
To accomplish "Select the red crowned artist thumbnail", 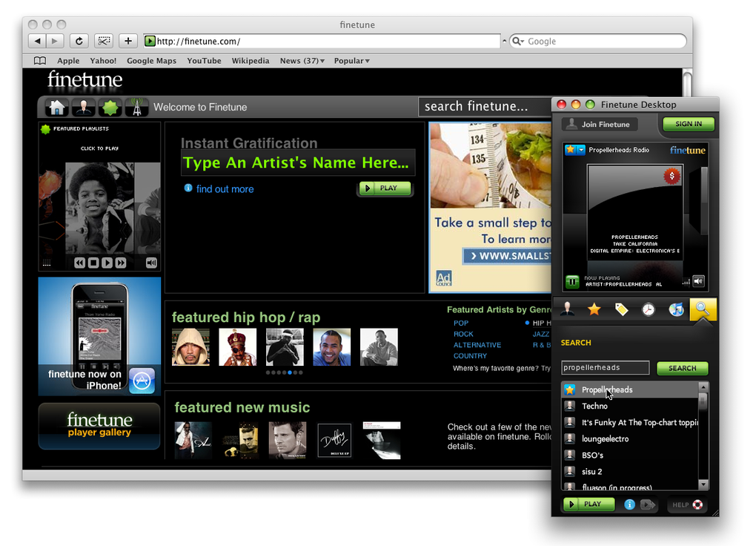I will tap(238, 347).
